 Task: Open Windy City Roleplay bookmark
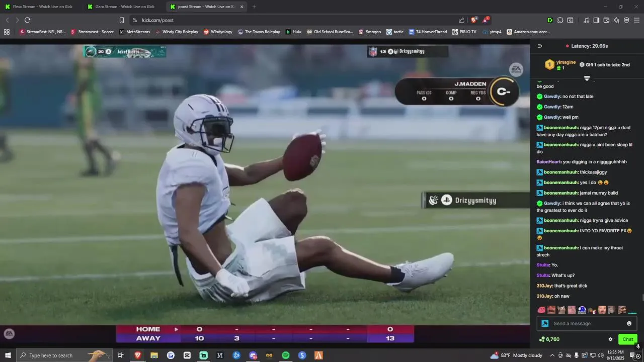tap(177, 32)
